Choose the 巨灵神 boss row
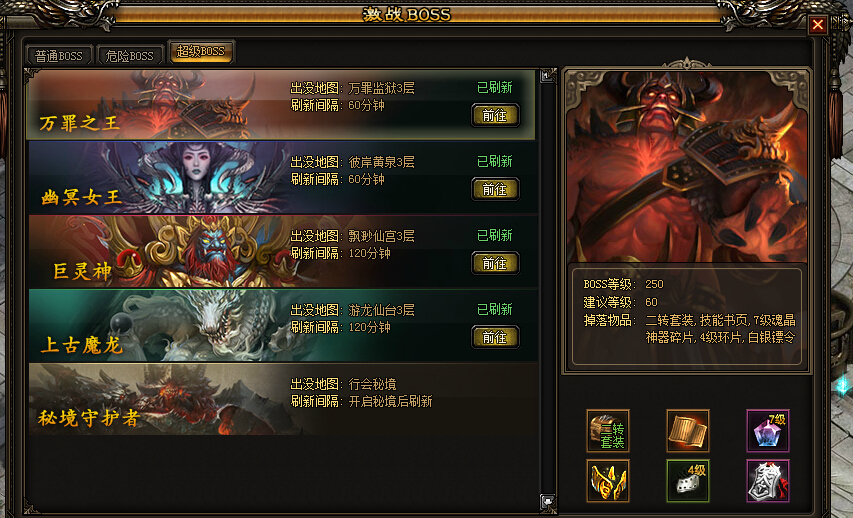The width and height of the screenshot is (853, 518). (x=282, y=251)
